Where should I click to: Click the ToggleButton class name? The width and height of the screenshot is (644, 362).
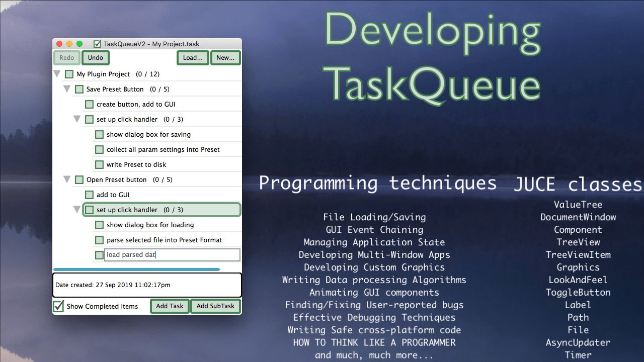pyautogui.click(x=578, y=293)
